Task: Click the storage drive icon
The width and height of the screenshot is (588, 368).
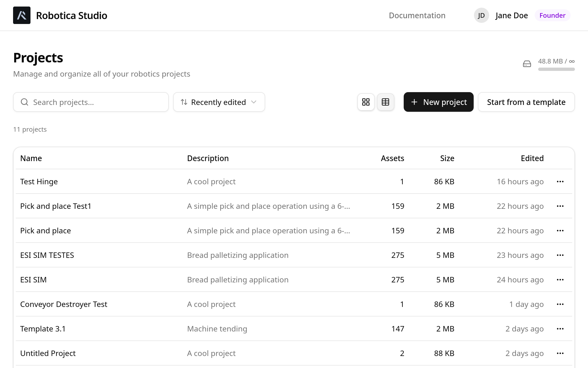Action: tap(527, 64)
